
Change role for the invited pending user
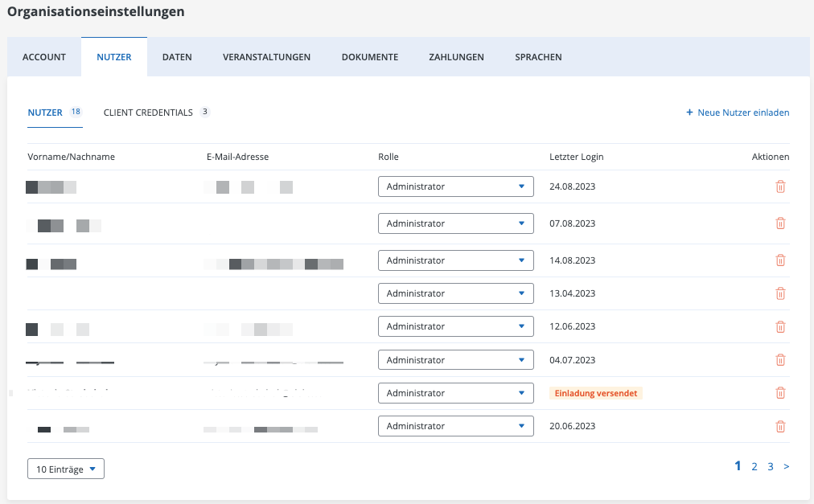[455, 393]
